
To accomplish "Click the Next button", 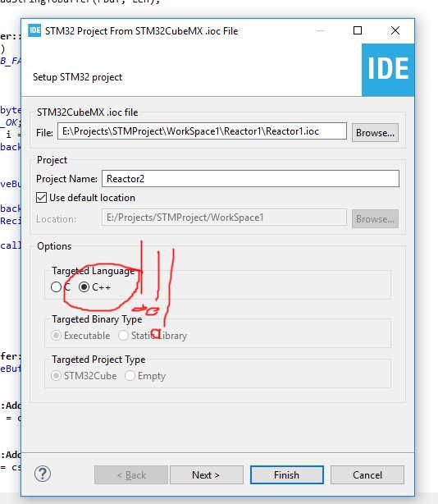I will click(207, 474).
